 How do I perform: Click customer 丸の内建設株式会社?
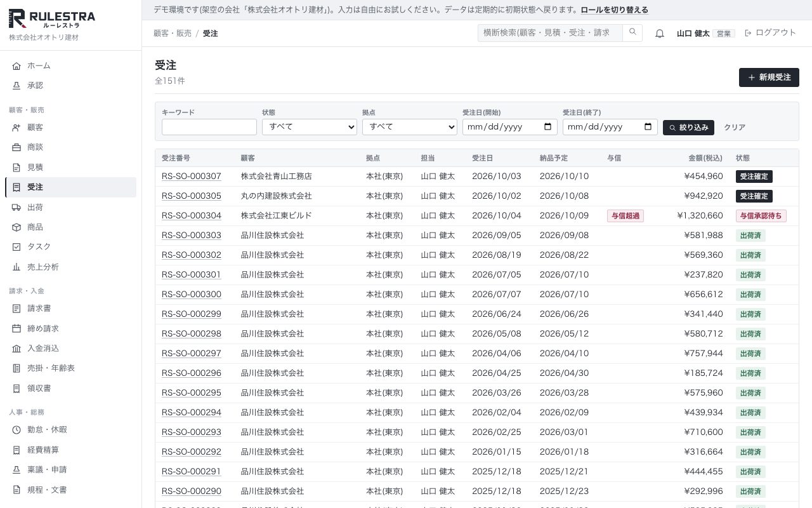[x=277, y=196]
